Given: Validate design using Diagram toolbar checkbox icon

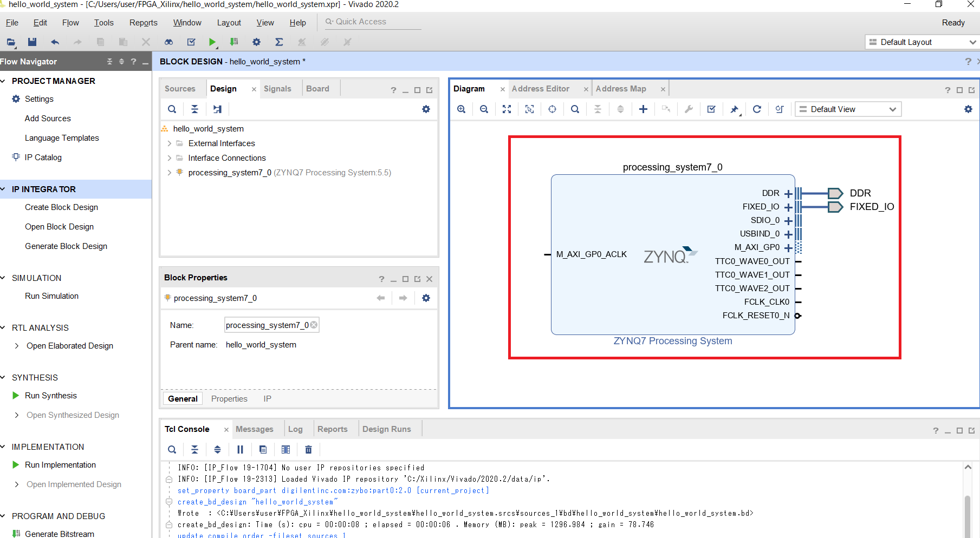Looking at the screenshot, I should (x=711, y=109).
